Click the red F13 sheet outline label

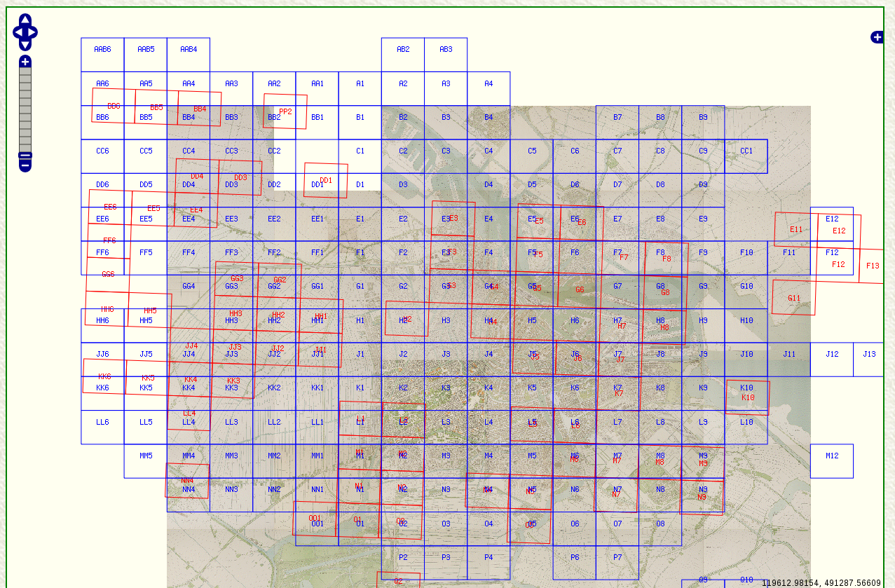[x=873, y=266]
